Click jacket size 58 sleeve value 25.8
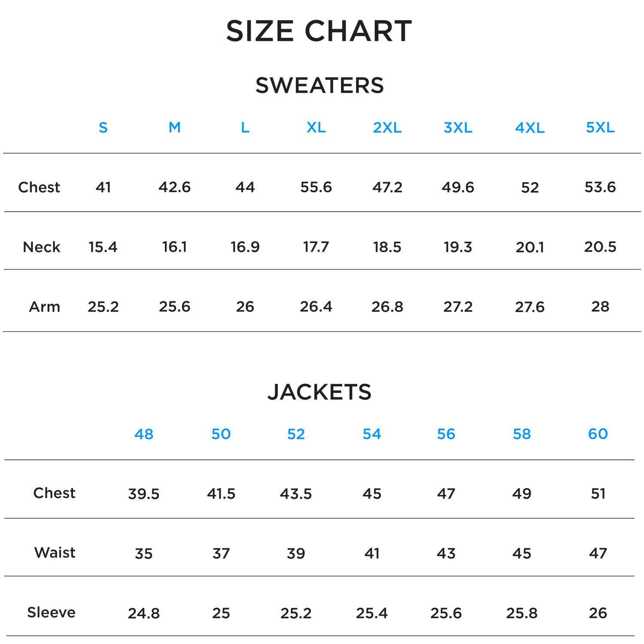 (x=522, y=613)
